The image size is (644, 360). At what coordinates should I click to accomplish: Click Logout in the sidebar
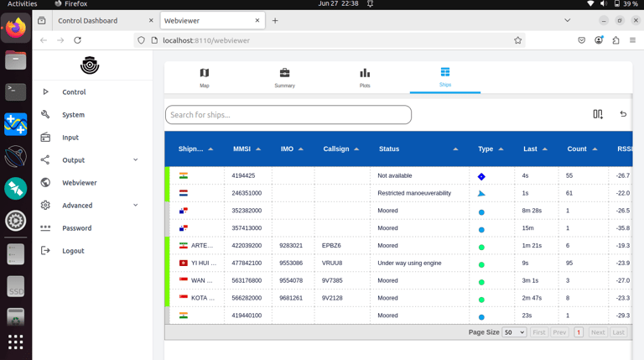click(73, 251)
